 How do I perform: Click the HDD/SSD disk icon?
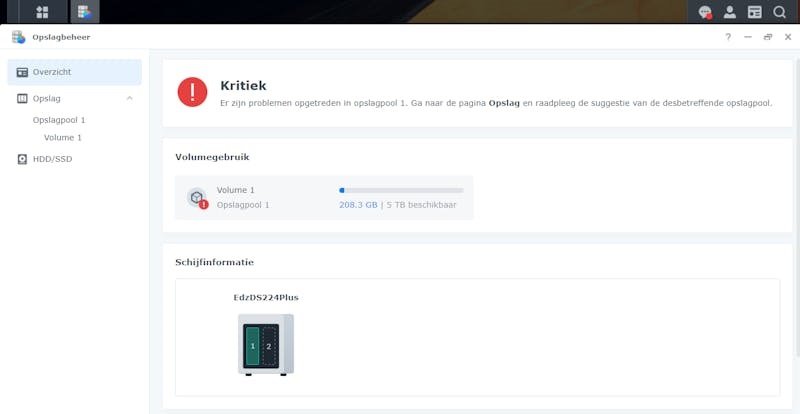click(x=22, y=159)
